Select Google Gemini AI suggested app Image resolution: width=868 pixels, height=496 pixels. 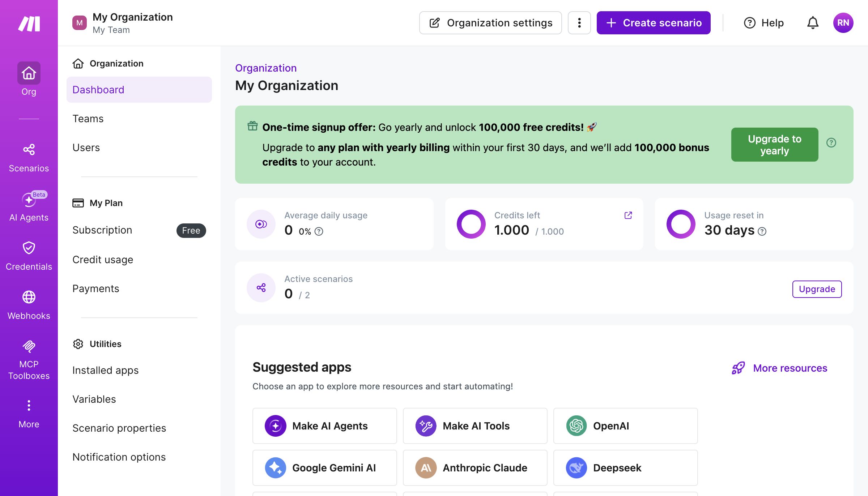pos(325,468)
